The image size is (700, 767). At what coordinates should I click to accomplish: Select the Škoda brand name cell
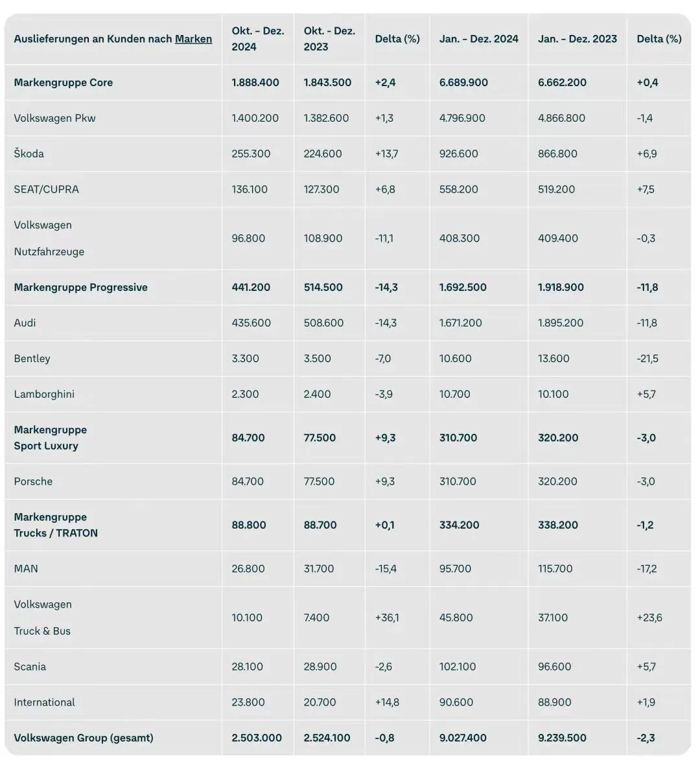pos(29,154)
